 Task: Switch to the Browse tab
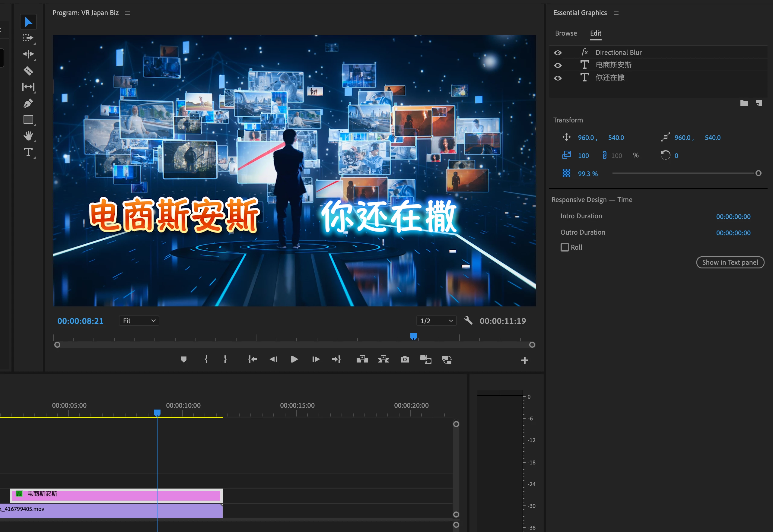[x=566, y=33]
